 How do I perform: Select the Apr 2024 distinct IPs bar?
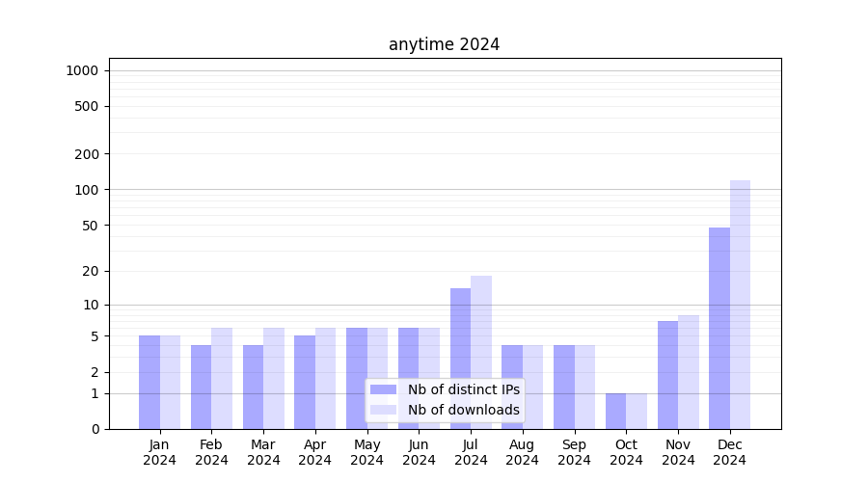click(305, 382)
